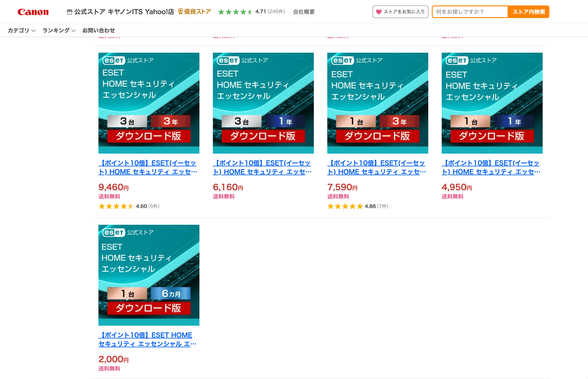Image resolution: width=588 pixels, height=379 pixels.
Task: Click the 4.60 star rating icons
Action: click(x=116, y=206)
